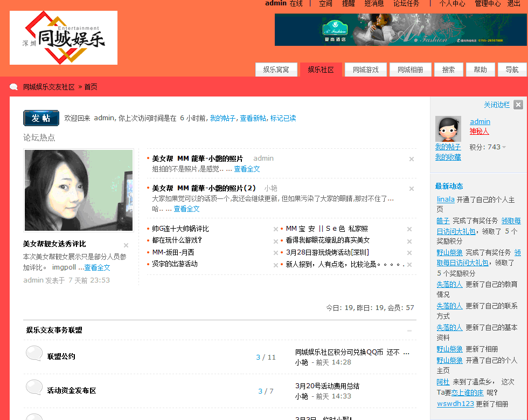Click the 标记已读 link
Screen dimensions: 528x420
click(283, 118)
